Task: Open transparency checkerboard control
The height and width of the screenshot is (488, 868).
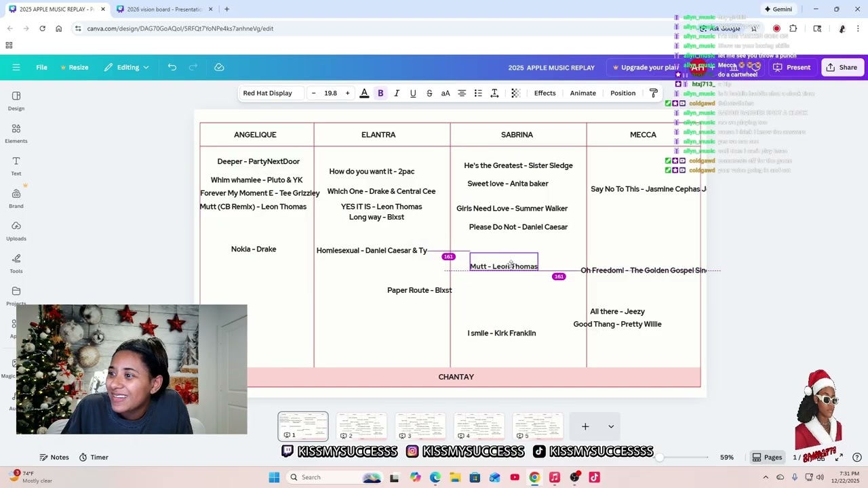Action: [515, 93]
